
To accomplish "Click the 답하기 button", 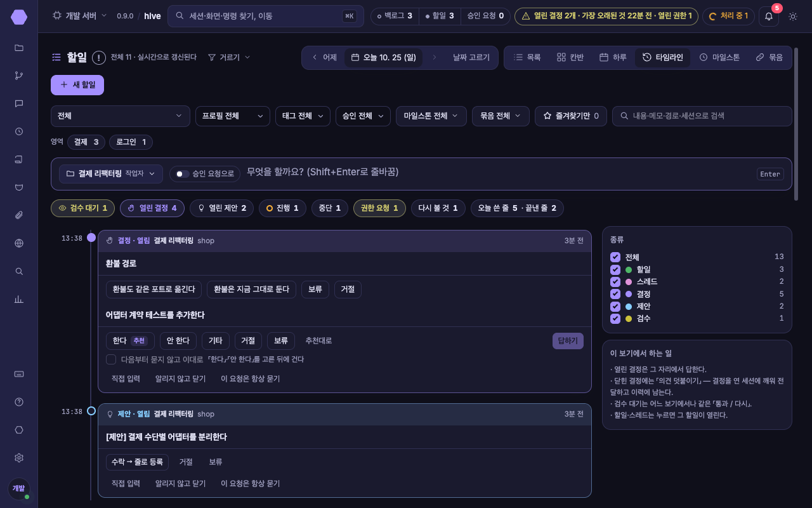I will click(568, 341).
